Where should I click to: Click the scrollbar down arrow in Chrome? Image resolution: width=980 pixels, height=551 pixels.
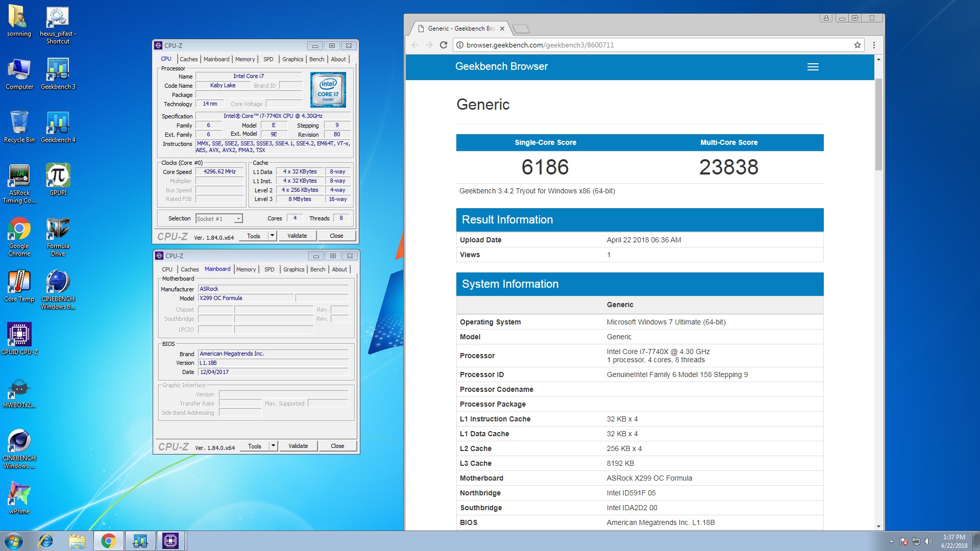(878, 527)
